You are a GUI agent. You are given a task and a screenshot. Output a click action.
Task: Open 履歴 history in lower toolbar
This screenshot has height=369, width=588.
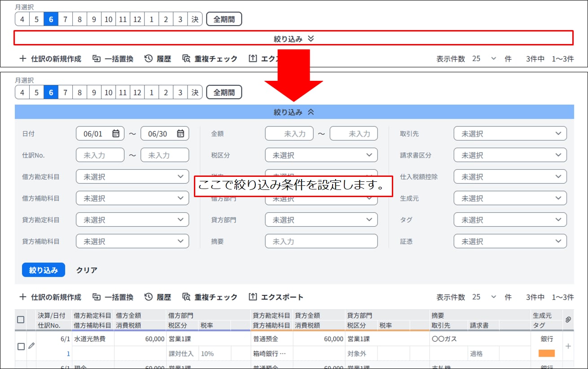(158, 297)
